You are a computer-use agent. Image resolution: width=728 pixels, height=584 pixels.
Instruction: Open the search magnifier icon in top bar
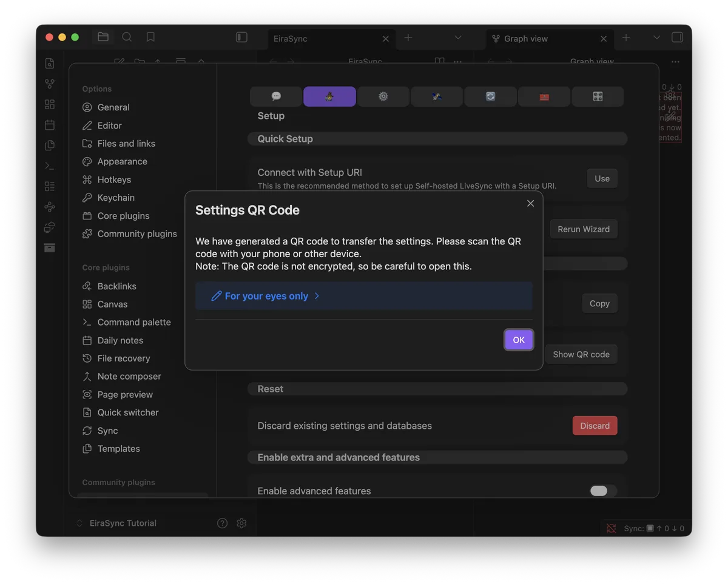[127, 37]
